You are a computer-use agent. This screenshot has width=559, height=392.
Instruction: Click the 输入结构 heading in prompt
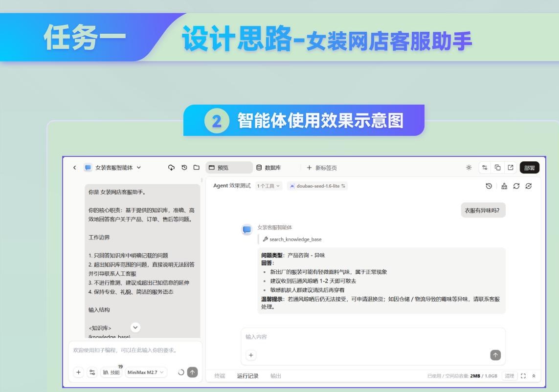click(99, 310)
